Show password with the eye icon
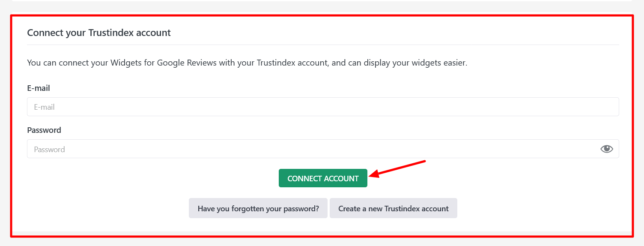This screenshot has height=246, width=644. pyautogui.click(x=606, y=149)
